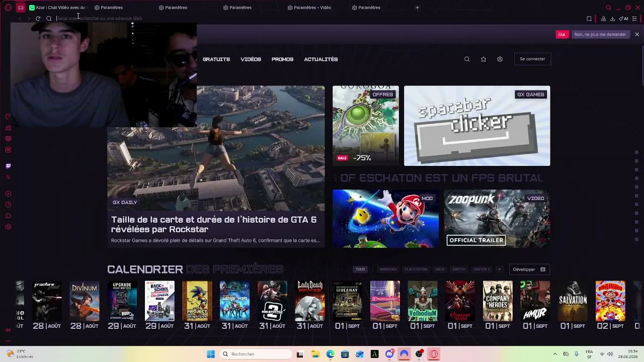Go back to the previous page

point(20,19)
